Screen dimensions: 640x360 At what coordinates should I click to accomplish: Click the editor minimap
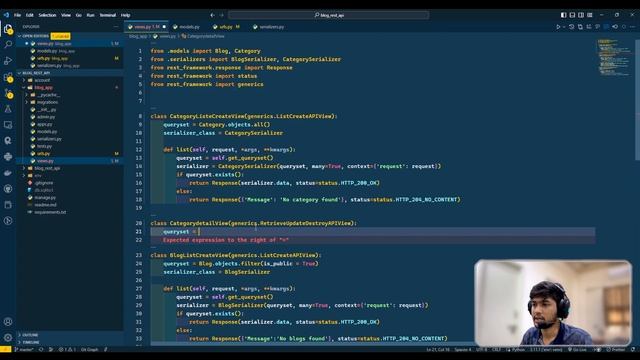coord(614,58)
